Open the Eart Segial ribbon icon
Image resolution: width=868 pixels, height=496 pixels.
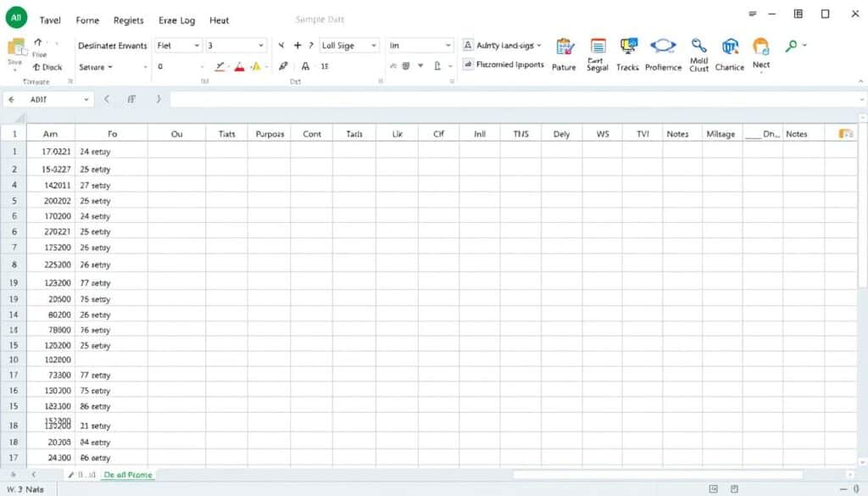(x=598, y=48)
